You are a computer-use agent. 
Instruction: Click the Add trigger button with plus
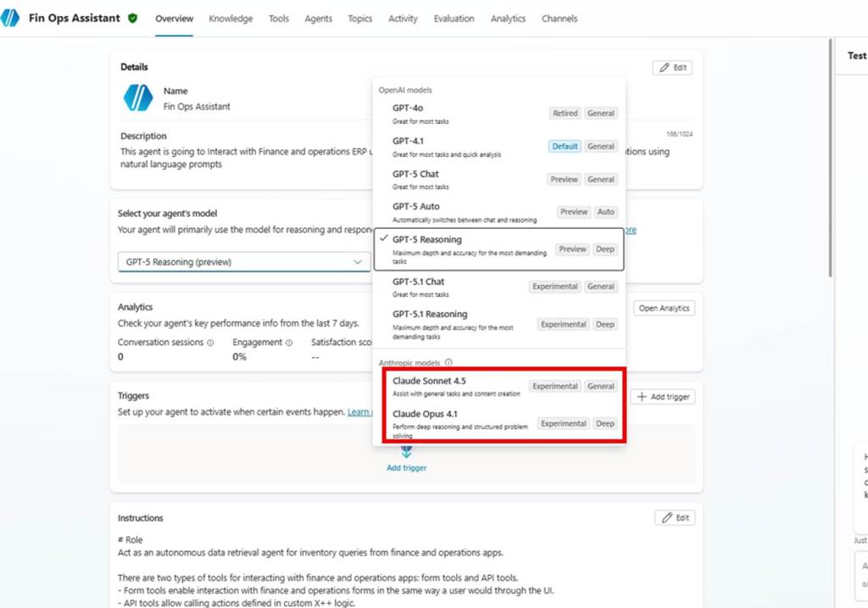pos(663,397)
